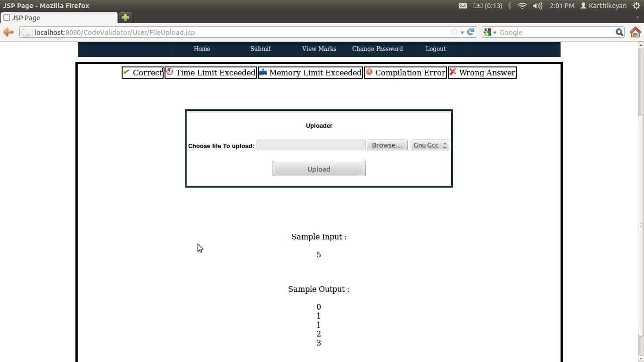Click the 'Choose file To upload:' label
This screenshot has height=362, width=644.
[x=221, y=146]
